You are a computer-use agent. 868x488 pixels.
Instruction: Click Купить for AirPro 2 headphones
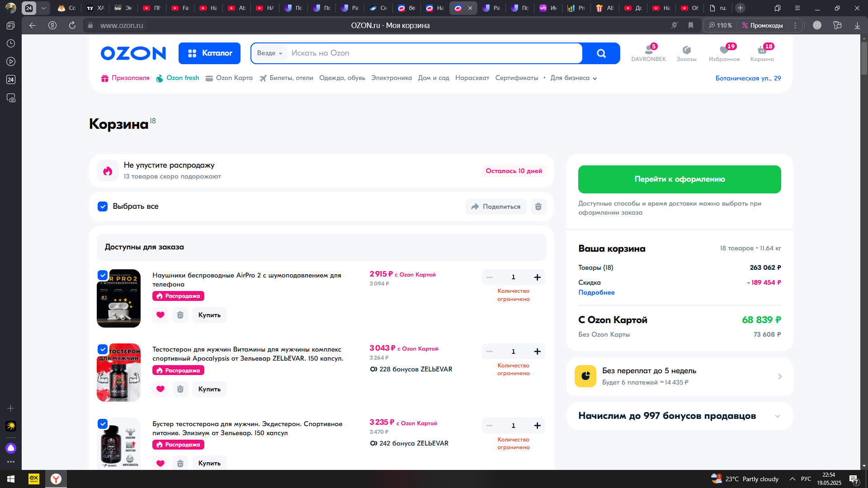point(209,315)
